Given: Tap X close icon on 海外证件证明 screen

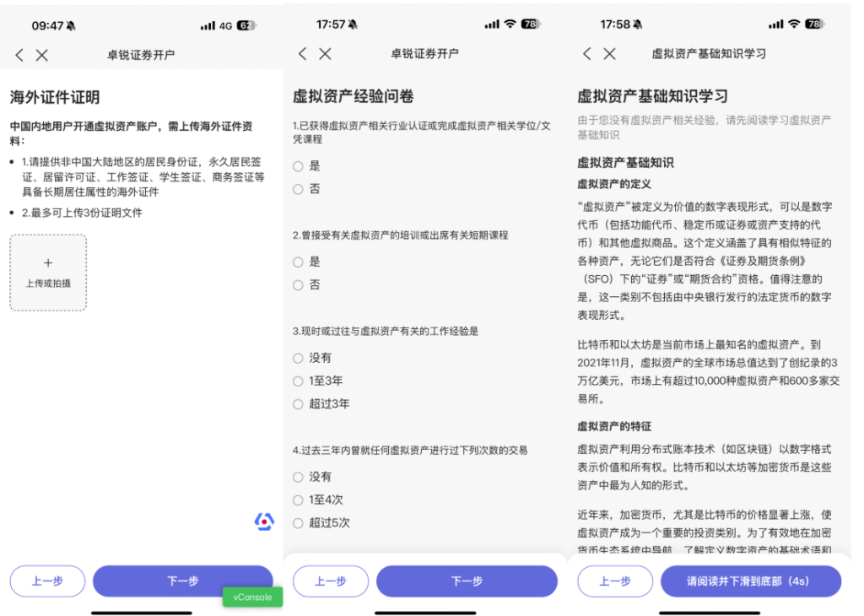Looking at the screenshot, I should pos(41,55).
